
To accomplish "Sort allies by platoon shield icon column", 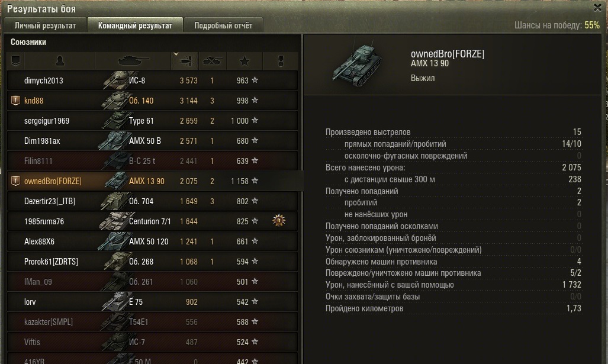I will [15, 61].
